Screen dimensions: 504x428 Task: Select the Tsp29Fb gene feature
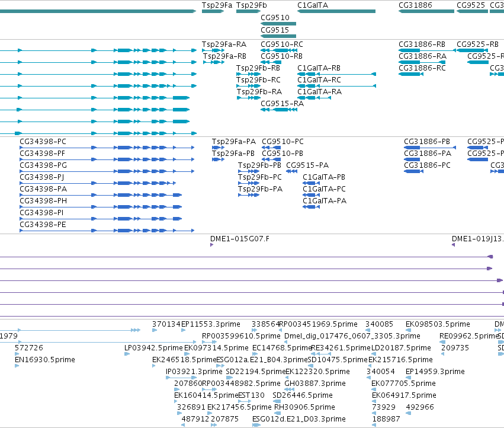click(248, 11)
